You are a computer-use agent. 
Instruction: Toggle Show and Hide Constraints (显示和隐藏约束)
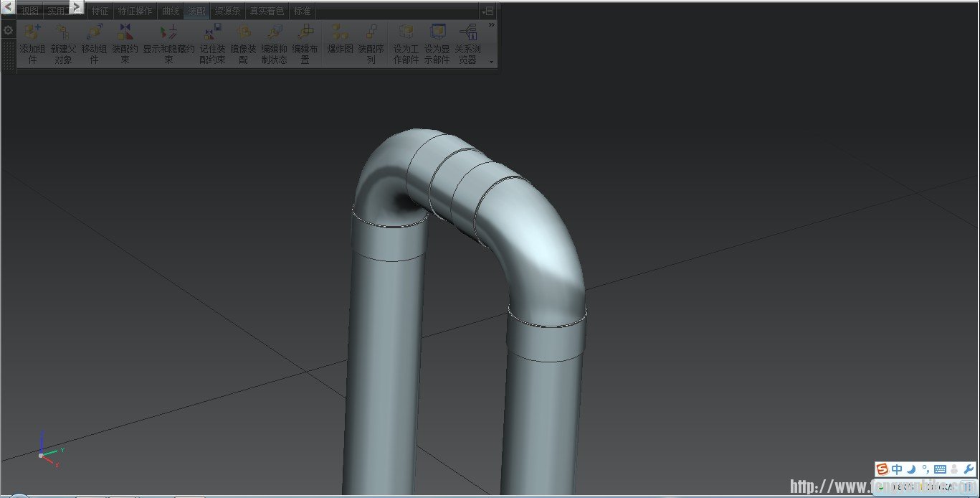click(x=168, y=33)
